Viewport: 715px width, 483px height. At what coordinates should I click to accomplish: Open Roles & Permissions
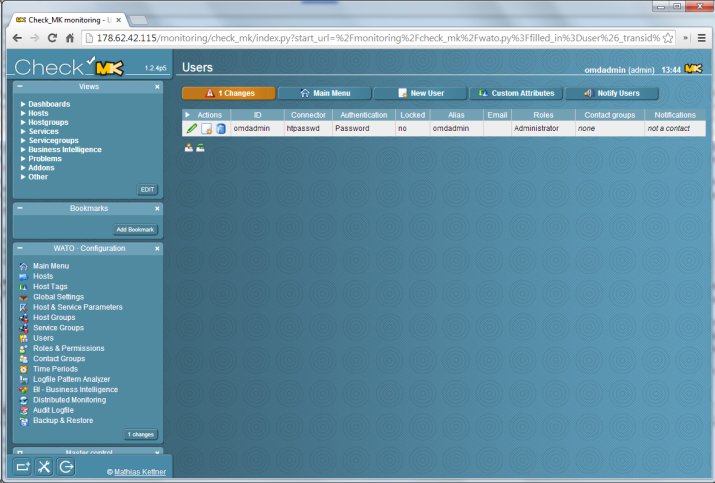coord(68,348)
